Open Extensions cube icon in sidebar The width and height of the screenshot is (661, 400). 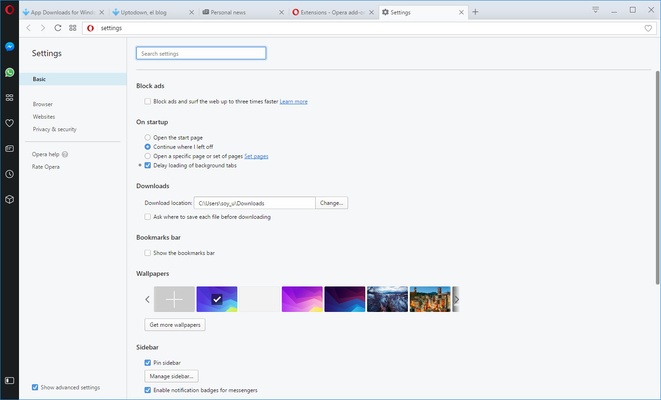[x=9, y=199]
